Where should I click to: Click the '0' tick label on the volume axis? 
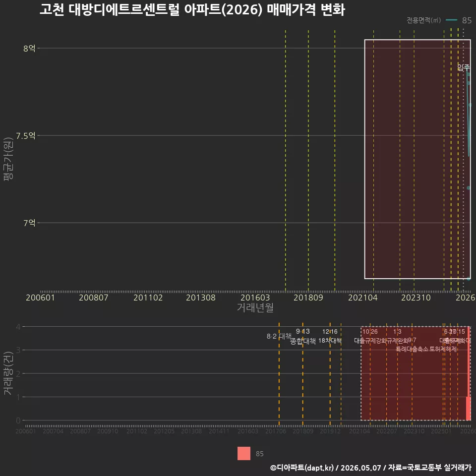(18, 420)
